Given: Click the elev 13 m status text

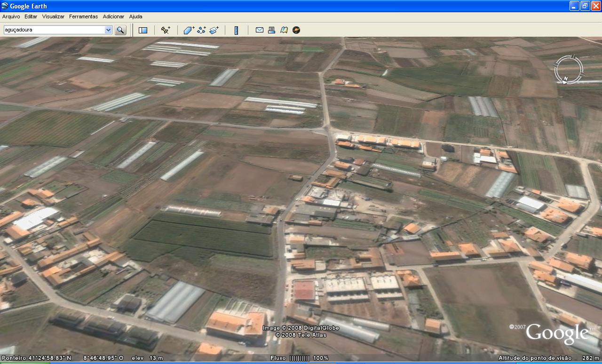Looking at the screenshot, I should [147, 358].
